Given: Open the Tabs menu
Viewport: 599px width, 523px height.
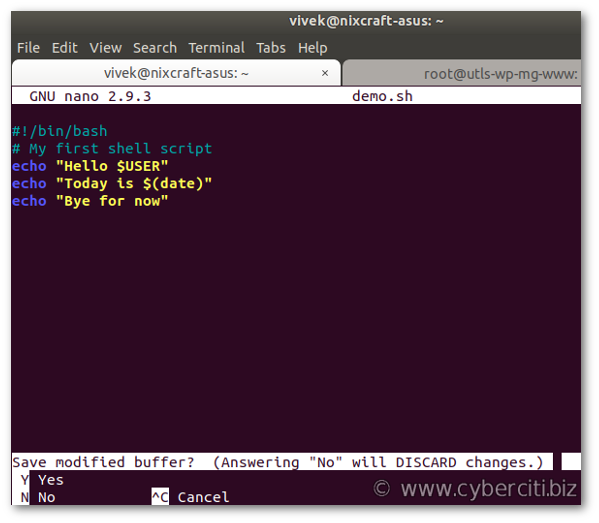Looking at the screenshot, I should 271,48.
